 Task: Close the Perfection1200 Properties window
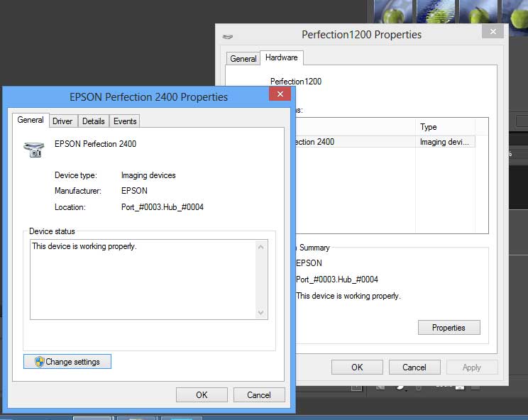[x=493, y=32]
